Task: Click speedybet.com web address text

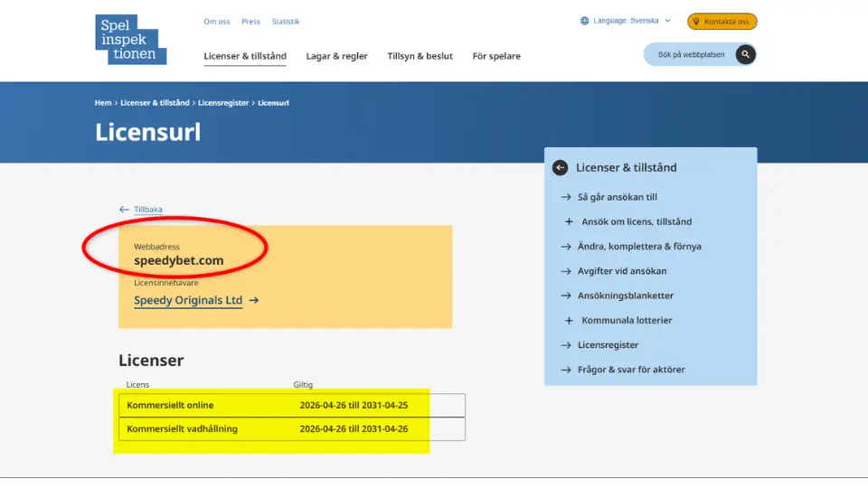Action: (x=179, y=260)
